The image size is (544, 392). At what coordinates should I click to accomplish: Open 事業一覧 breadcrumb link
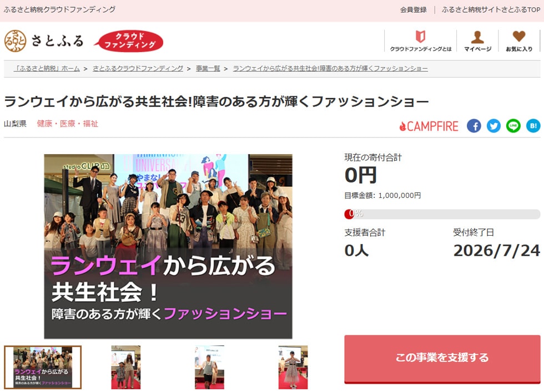pos(208,68)
